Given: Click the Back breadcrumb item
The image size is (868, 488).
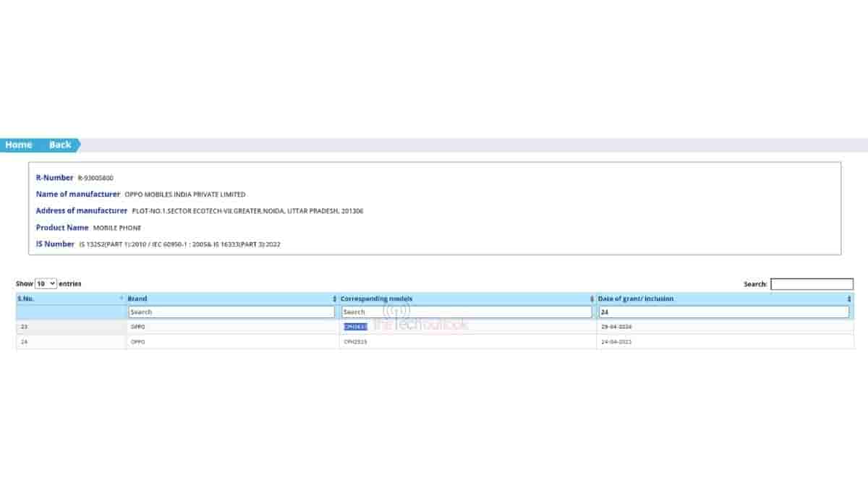Looking at the screenshot, I should click(60, 145).
